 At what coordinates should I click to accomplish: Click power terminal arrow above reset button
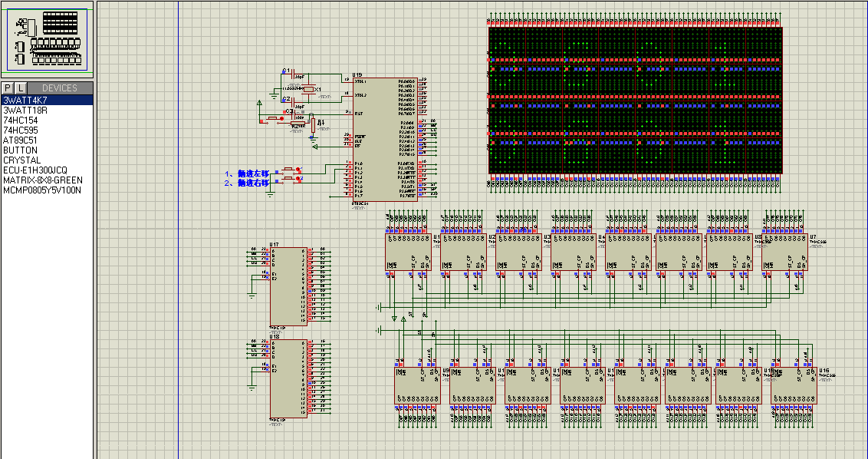(260, 103)
